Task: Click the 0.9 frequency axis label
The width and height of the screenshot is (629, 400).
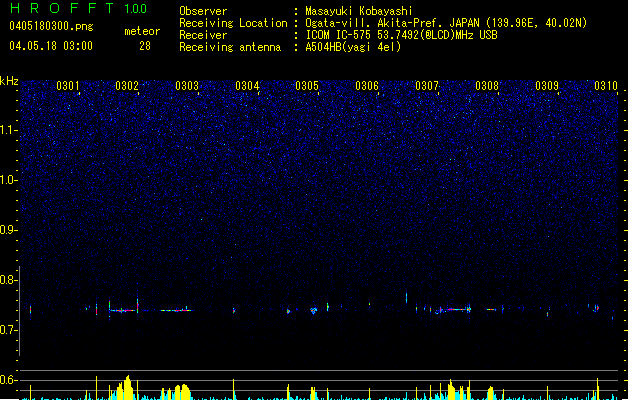Action: point(9,230)
